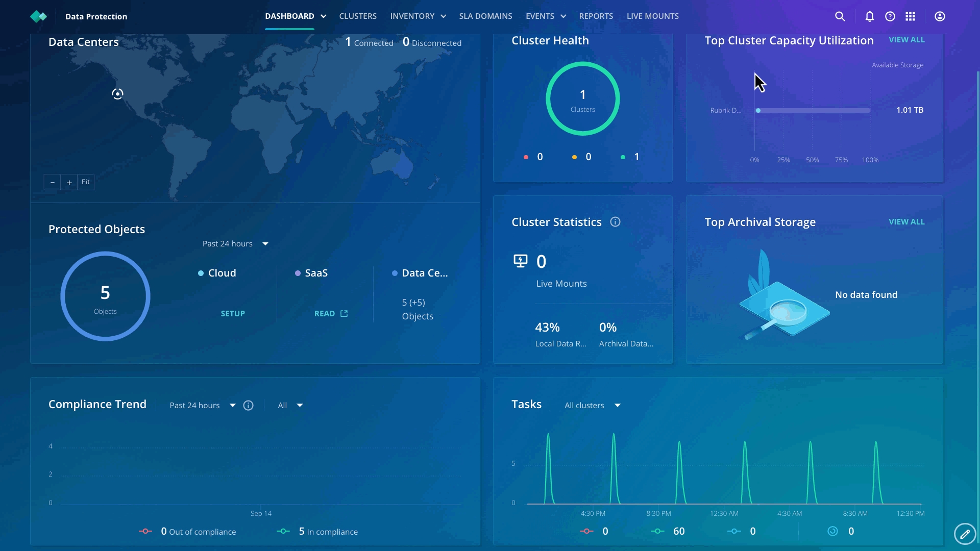Zoom out the map with minus
The width and height of the screenshot is (980, 551).
pyautogui.click(x=52, y=183)
